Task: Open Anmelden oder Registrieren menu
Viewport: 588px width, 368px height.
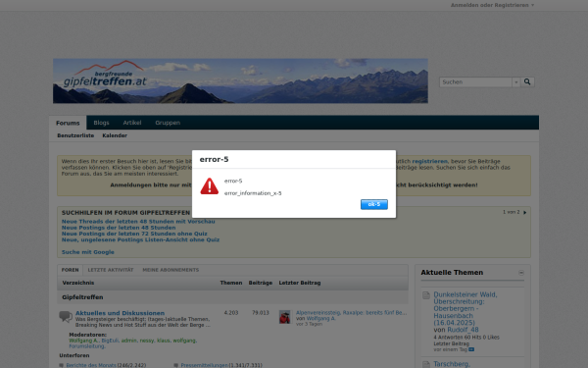Action: (492, 5)
